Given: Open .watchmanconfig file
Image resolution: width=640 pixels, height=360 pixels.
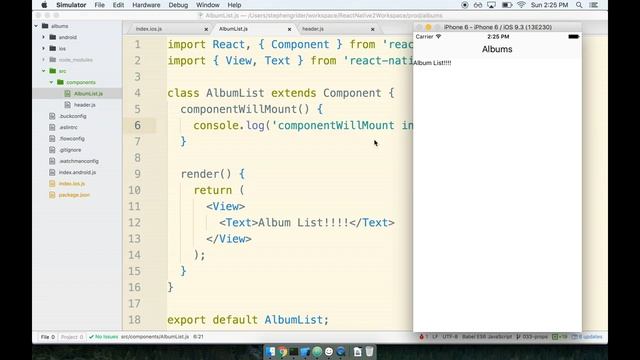Looking at the screenshot, I should [79, 161].
